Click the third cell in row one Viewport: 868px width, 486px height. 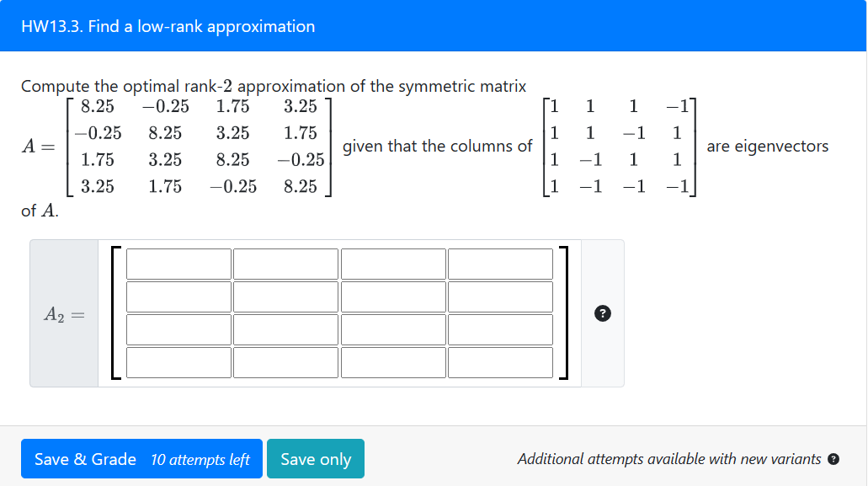pos(392,263)
